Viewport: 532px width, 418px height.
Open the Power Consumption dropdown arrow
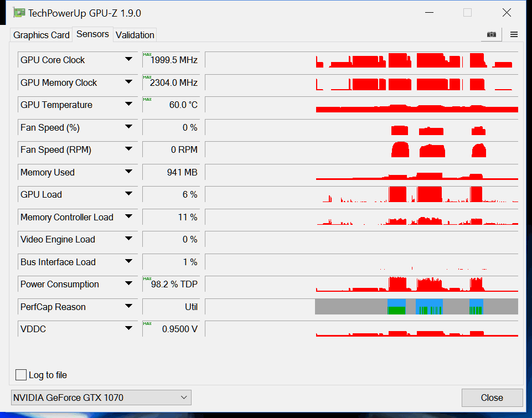tap(128, 283)
